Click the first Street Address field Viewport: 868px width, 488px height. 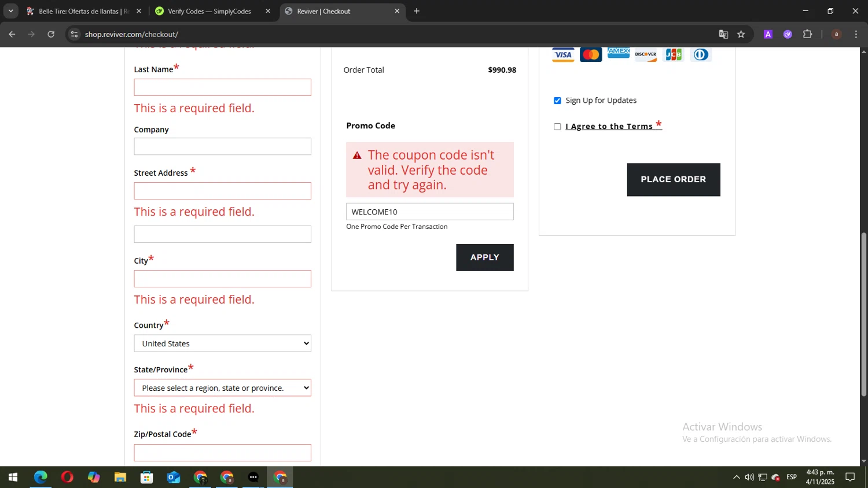coord(223,191)
